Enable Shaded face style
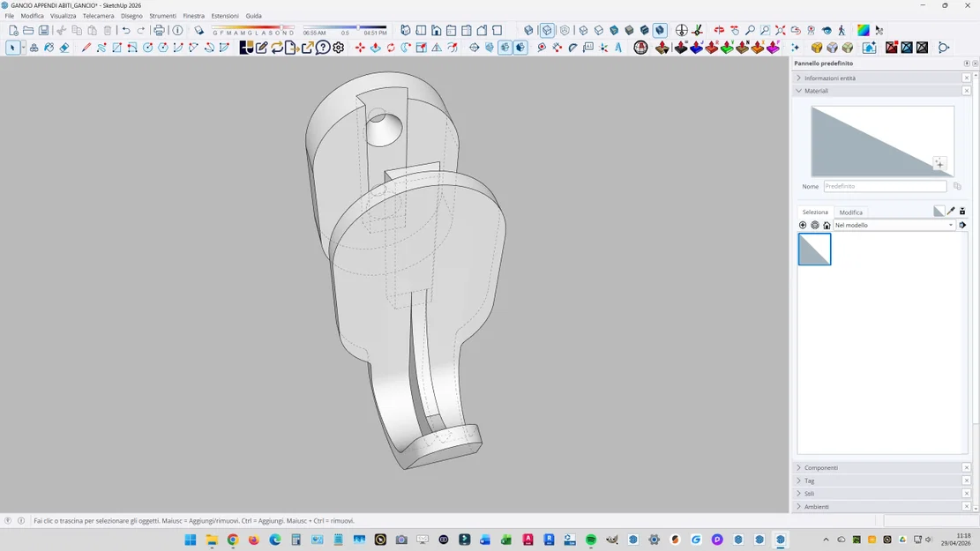980x551 pixels. point(614,30)
